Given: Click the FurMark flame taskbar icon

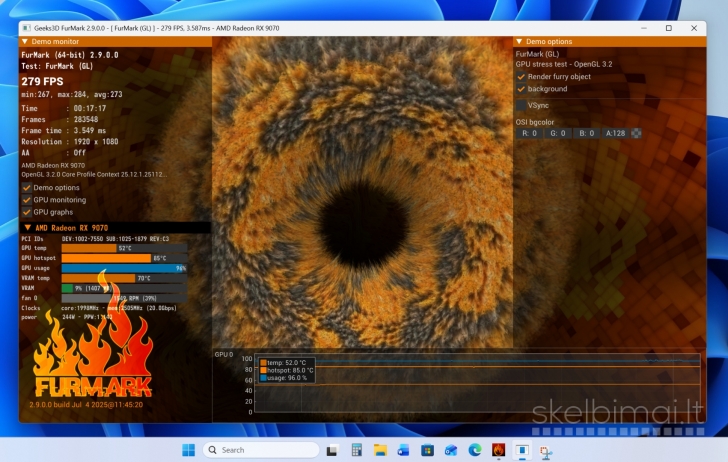Looking at the screenshot, I should (x=498, y=450).
